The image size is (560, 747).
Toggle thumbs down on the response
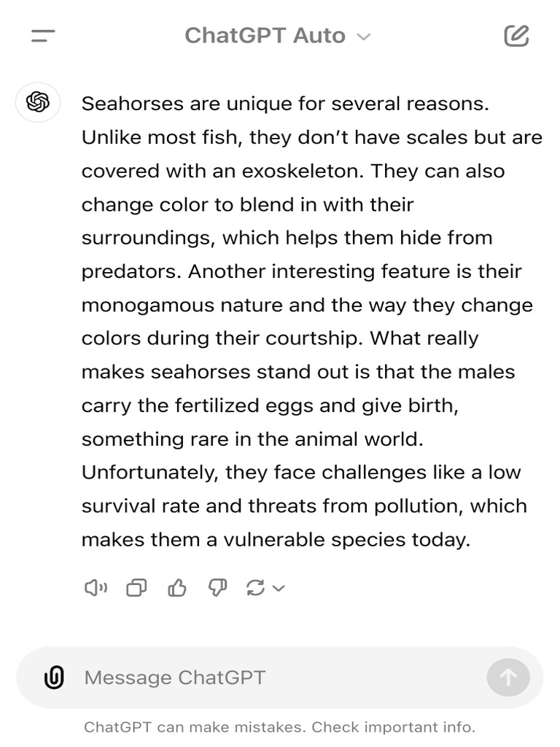[217, 588]
